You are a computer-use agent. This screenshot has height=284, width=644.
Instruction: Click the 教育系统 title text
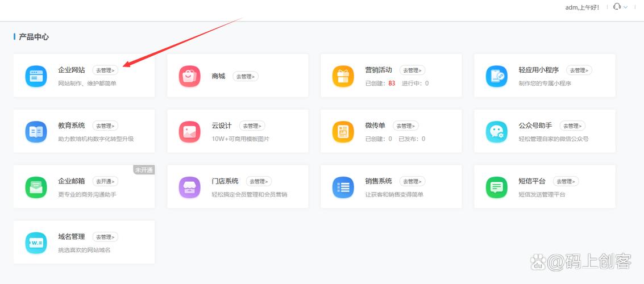pos(72,125)
